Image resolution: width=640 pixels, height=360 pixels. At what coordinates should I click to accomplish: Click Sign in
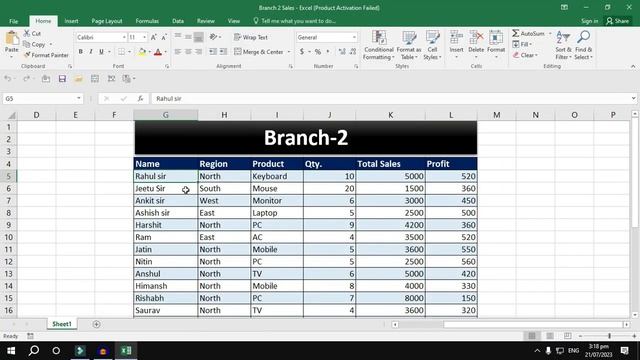pos(589,21)
